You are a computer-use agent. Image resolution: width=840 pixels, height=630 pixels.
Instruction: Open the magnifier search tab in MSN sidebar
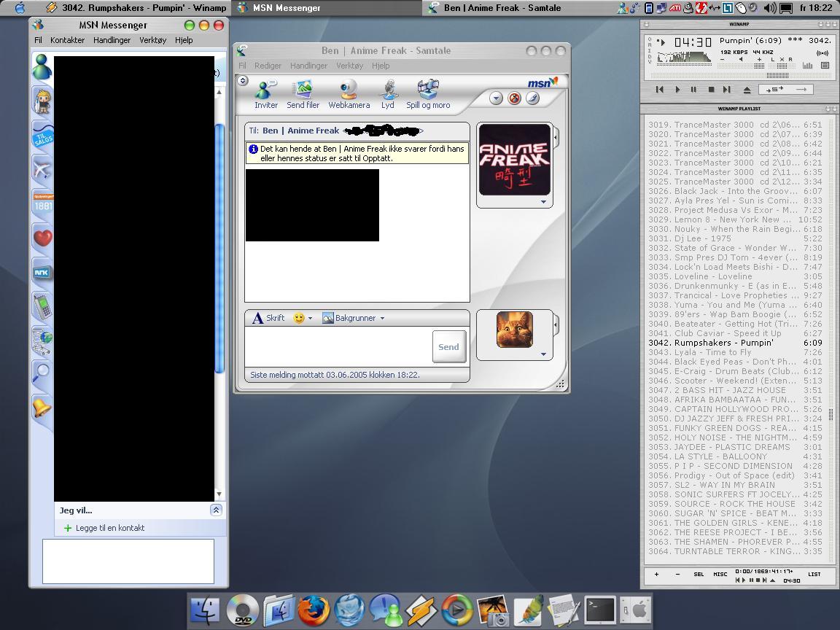42,371
